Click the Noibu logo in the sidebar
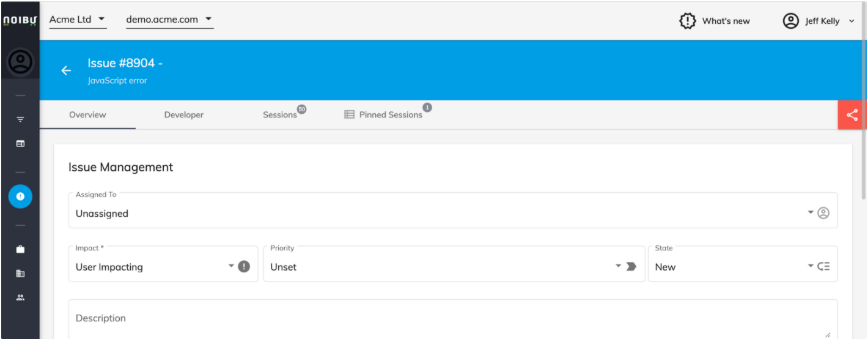Screen dimensions: 868x344 [x=20, y=20]
